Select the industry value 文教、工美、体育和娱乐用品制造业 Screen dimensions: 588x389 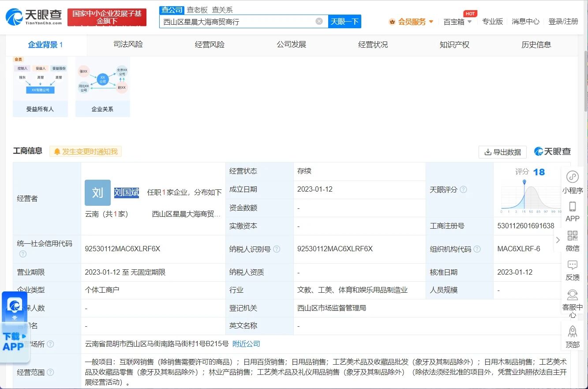[352, 290]
